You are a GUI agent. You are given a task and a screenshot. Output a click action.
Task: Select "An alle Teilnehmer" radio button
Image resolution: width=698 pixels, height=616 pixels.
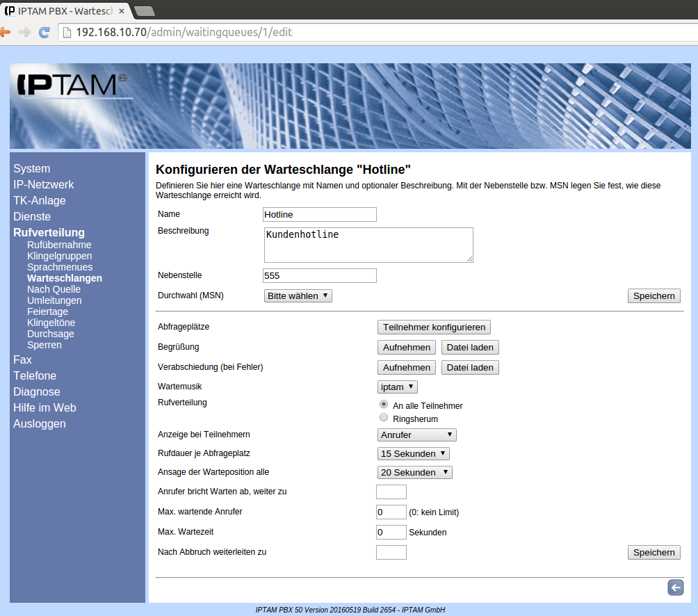click(x=384, y=405)
